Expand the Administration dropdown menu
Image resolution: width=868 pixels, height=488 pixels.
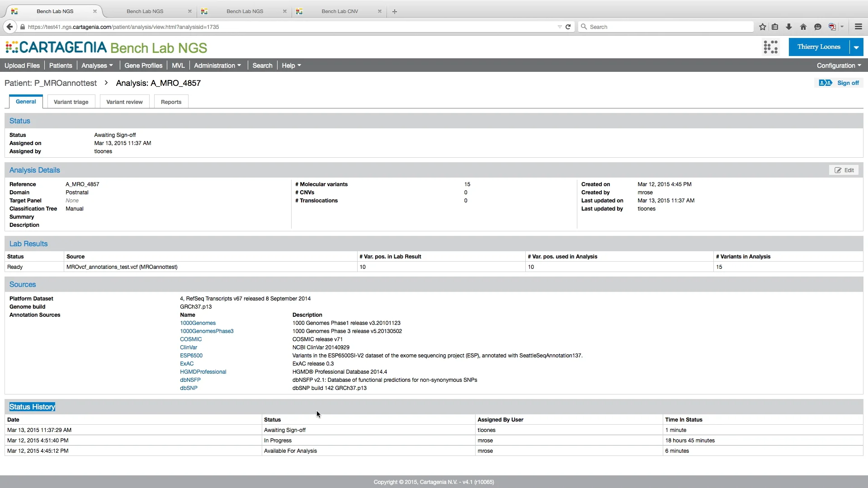pyautogui.click(x=217, y=66)
